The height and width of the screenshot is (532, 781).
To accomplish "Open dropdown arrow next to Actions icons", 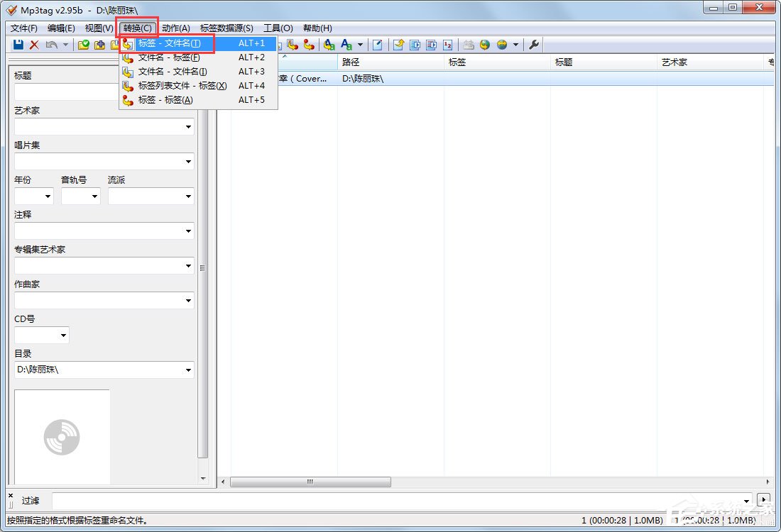I will 360,45.
